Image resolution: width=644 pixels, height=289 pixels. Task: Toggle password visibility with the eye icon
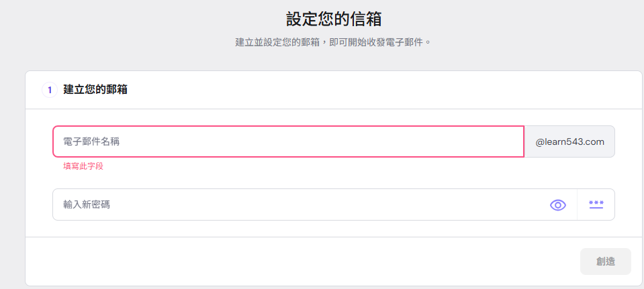point(558,205)
